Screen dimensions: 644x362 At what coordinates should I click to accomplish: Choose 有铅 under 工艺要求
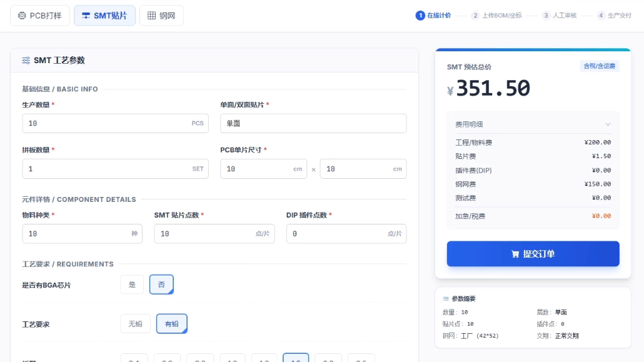(x=171, y=323)
